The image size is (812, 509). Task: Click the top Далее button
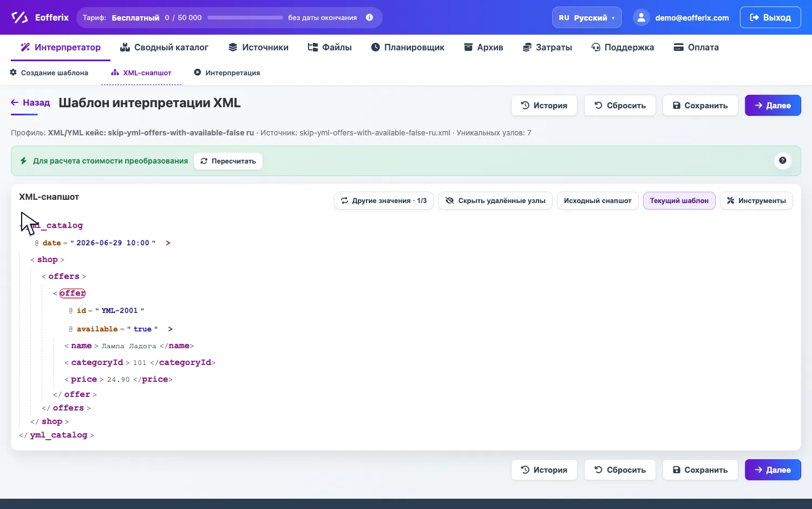(x=772, y=106)
